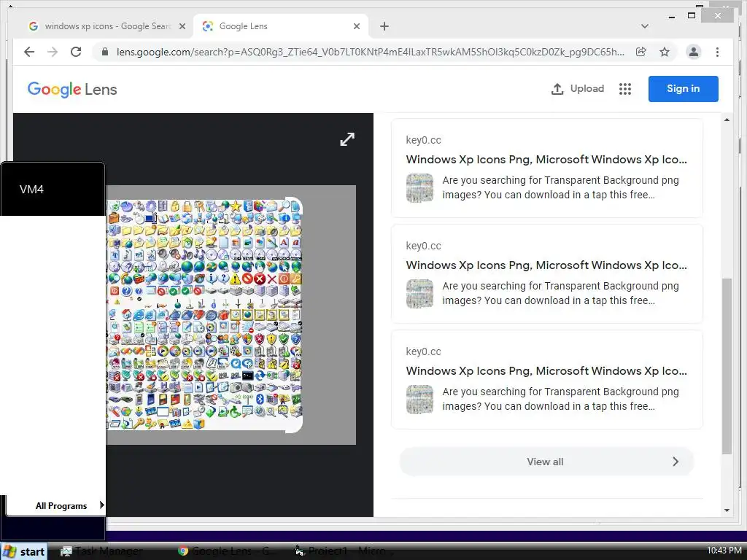The image size is (747, 560).
Task: Click the results pane scroll up arrow
Action: click(x=727, y=120)
